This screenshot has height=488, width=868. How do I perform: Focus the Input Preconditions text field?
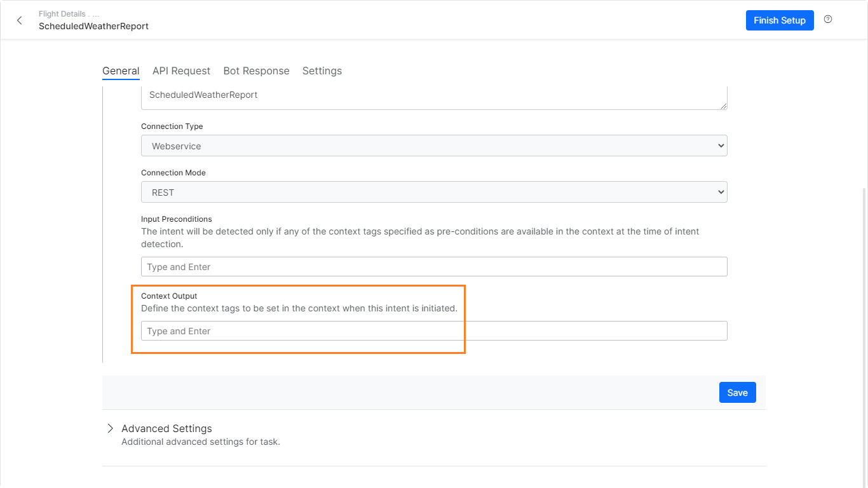click(434, 267)
